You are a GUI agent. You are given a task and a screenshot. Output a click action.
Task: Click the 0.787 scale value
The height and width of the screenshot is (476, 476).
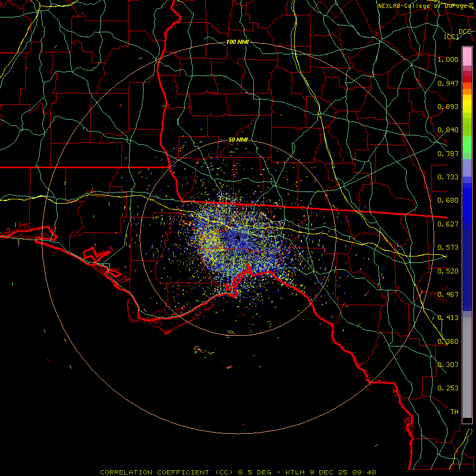[448, 153]
